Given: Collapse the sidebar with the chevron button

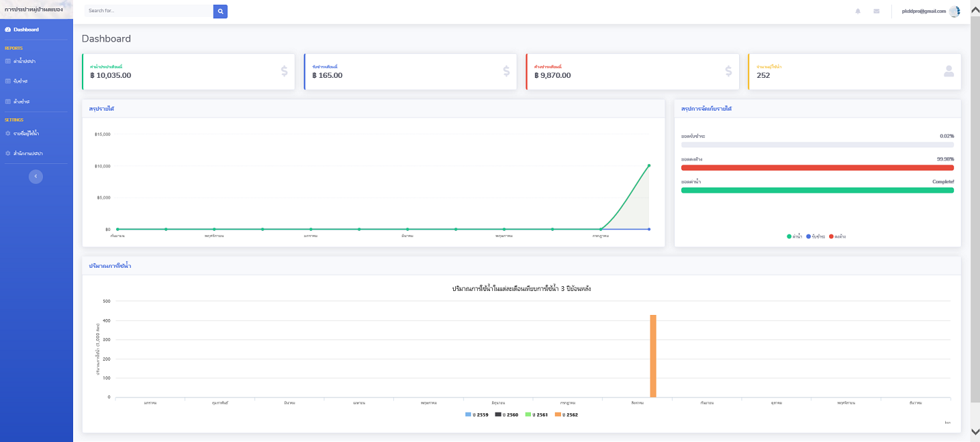Looking at the screenshot, I should tap(35, 176).
